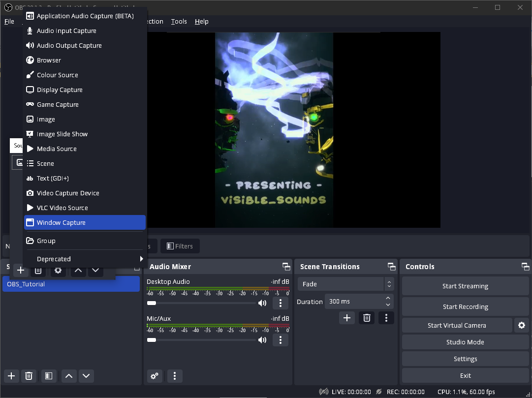
Task: Add a scene transition with plus icon
Action: tap(347, 318)
